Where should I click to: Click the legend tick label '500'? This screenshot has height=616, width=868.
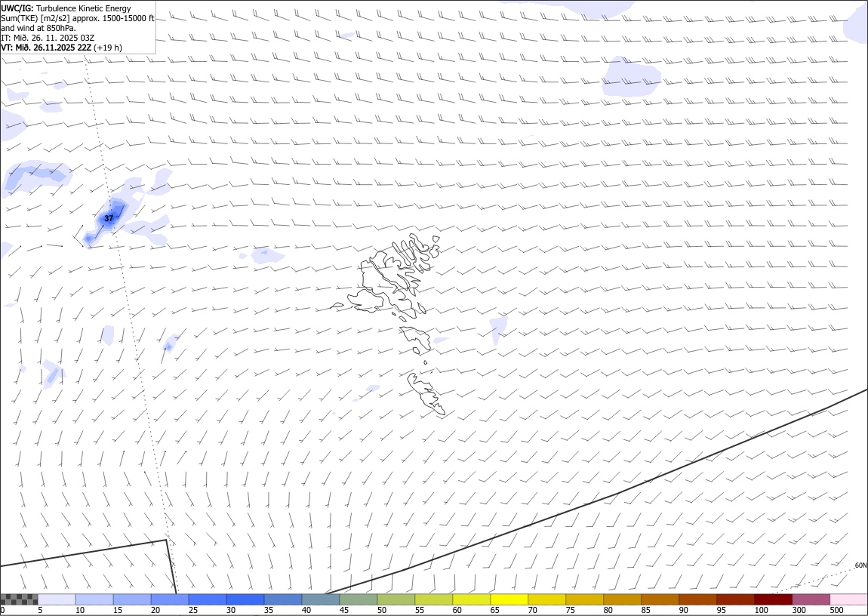coord(836,610)
